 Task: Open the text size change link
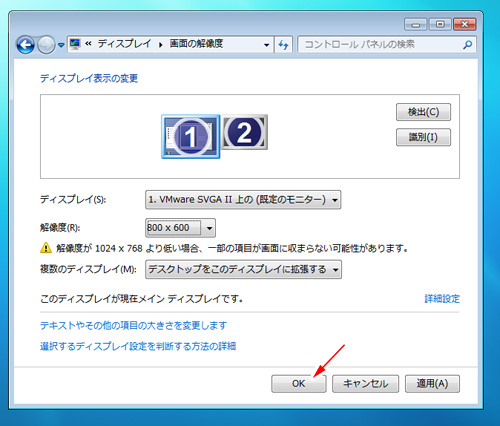point(133,325)
